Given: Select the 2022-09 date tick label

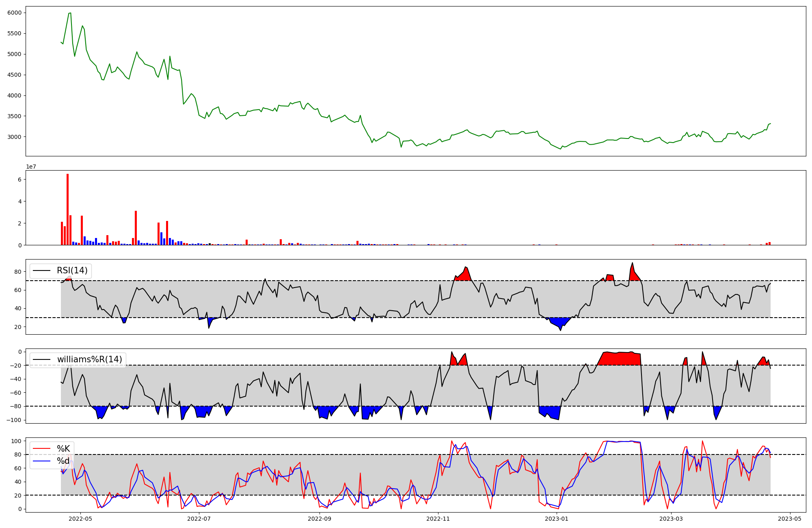Looking at the screenshot, I should tap(320, 519).
